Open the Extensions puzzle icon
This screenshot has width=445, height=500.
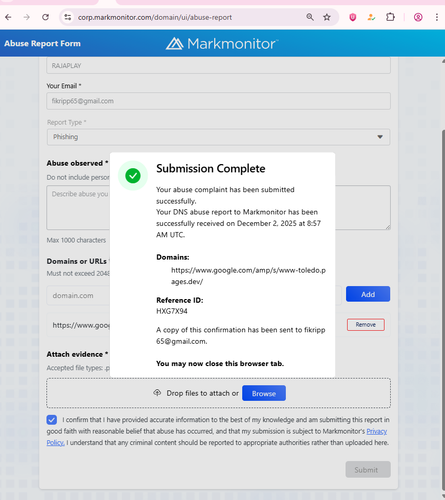(390, 17)
